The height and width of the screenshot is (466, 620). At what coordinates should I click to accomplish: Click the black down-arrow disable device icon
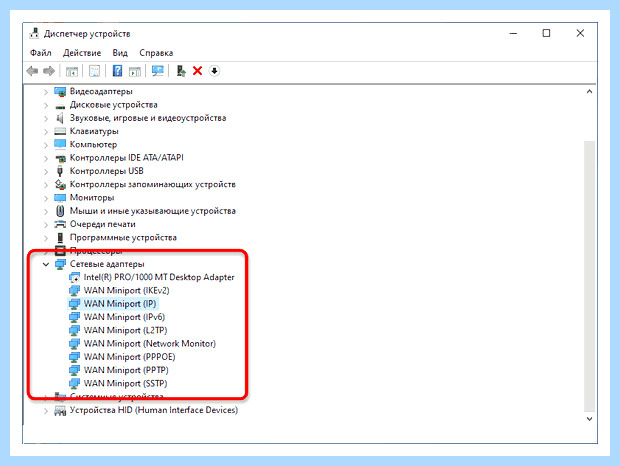point(214,71)
